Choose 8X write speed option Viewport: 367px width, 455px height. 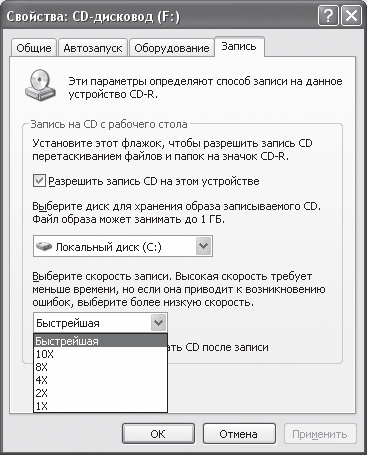pyautogui.click(x=100, y=367)
